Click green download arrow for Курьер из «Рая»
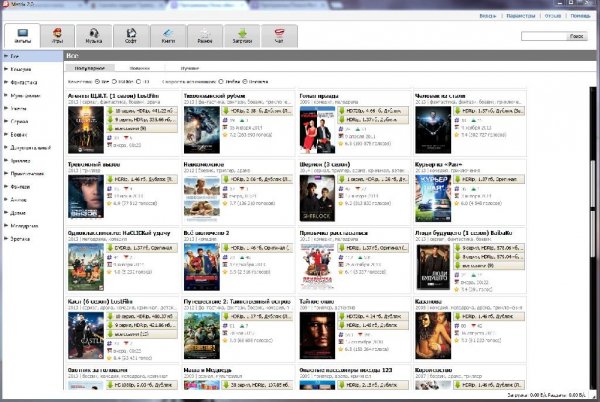This screenshot has width=600, height=402. tap(458, 179)
